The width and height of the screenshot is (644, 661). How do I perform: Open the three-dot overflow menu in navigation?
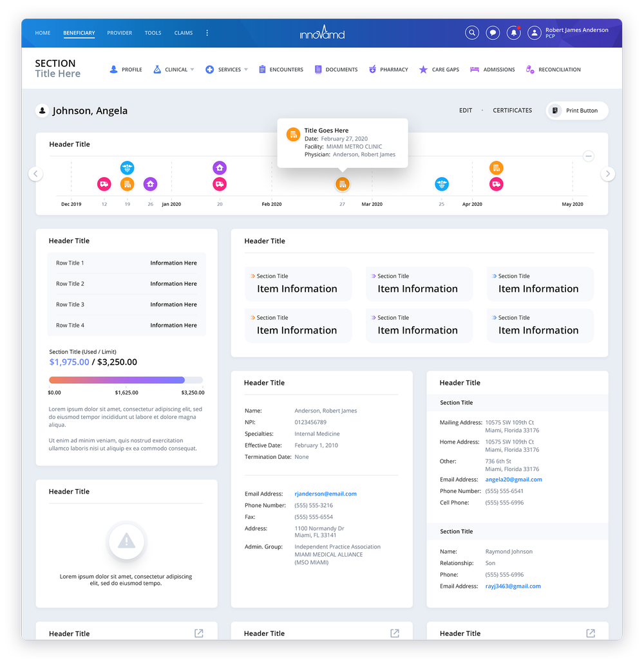pos(207,32)
